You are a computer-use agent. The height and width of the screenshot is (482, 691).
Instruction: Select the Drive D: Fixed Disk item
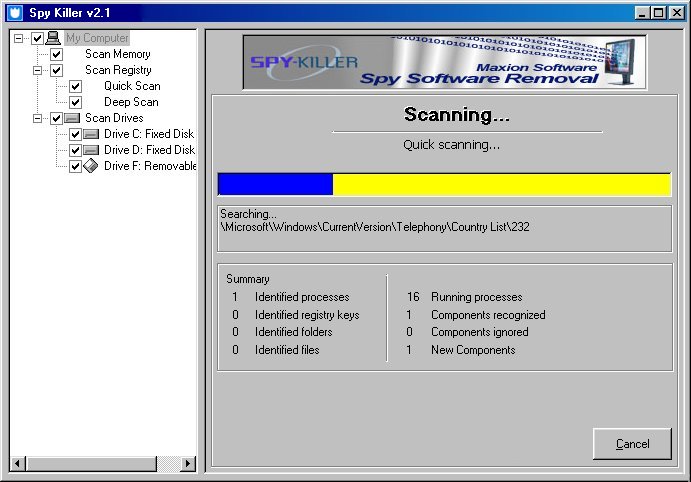coord(149,150)
